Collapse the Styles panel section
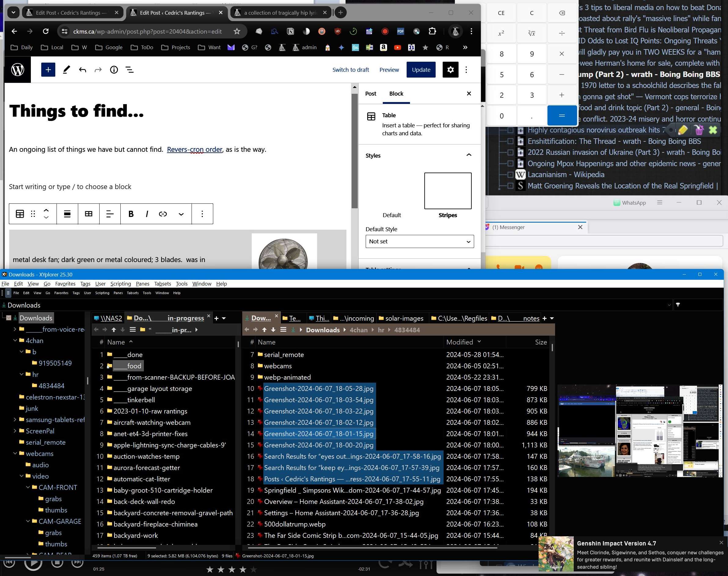This screenshot has width=728, height=576. tap(469, 155)
